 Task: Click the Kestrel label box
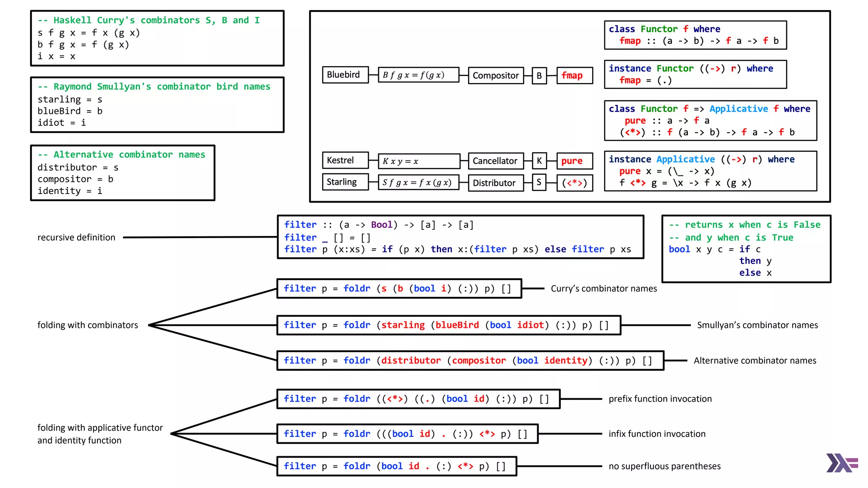tap(345, 161)
